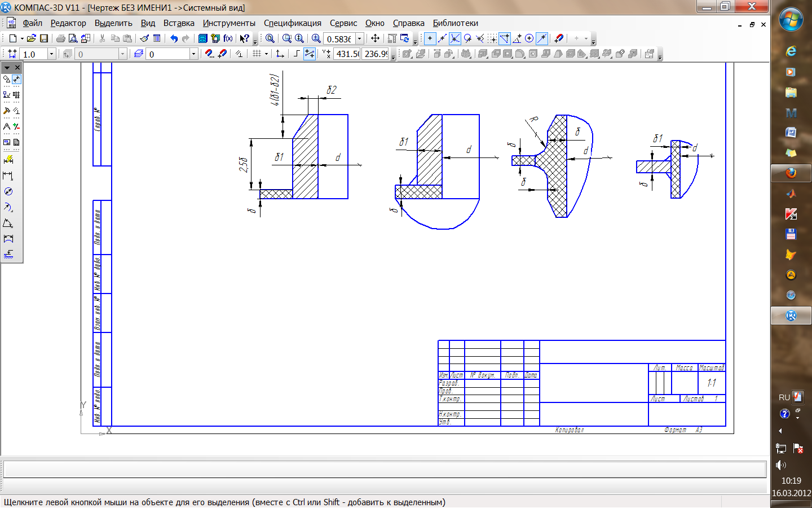Toggle the orthogonal drawing mode button
This screenshot has height=508, width=812.
(x=297, y=54)
